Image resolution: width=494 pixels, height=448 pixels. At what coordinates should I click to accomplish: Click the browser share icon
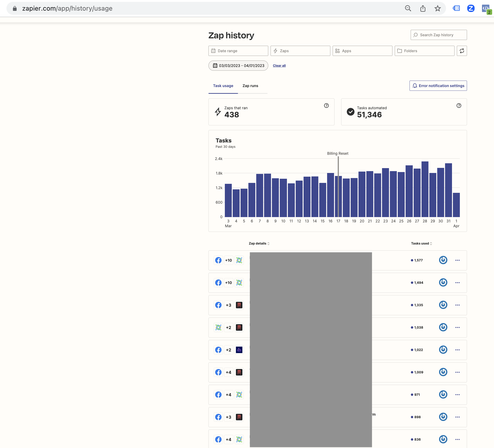point(423,9)
